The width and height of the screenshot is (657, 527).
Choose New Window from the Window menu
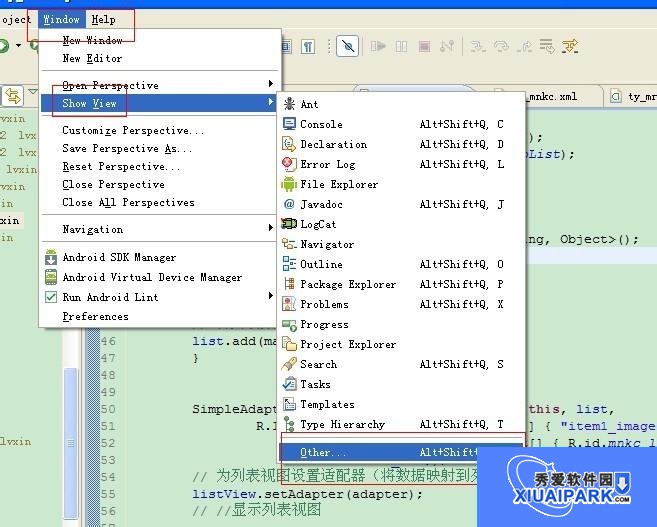click(x=159, y=40)
